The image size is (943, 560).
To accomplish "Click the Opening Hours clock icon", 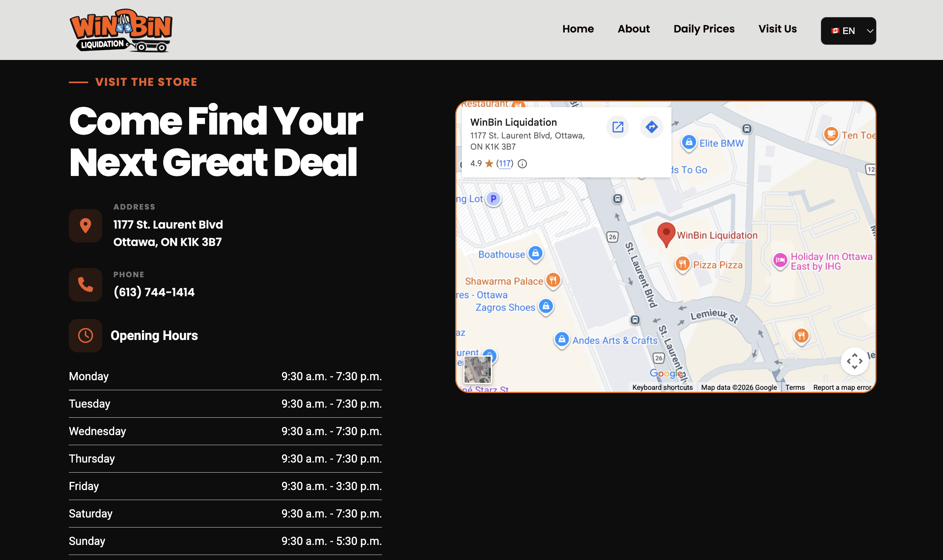I will point(85,335).
